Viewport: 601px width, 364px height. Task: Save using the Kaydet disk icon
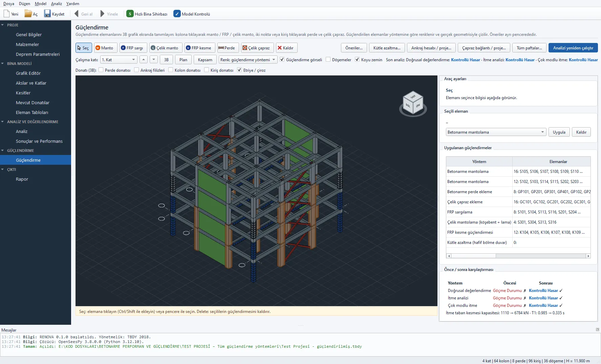coord(47,14)
